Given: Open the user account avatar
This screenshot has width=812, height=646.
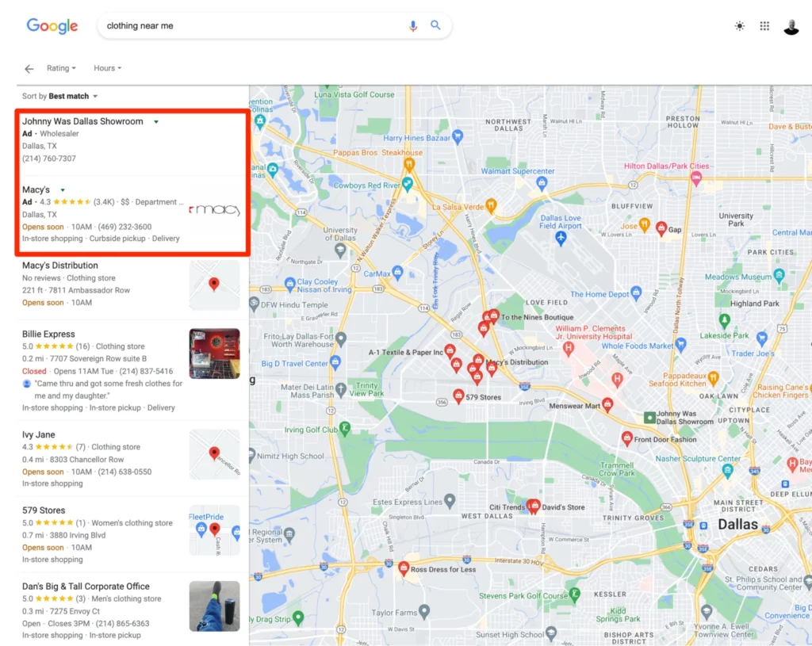Looking at the screenshot, I should coord(791,26).
